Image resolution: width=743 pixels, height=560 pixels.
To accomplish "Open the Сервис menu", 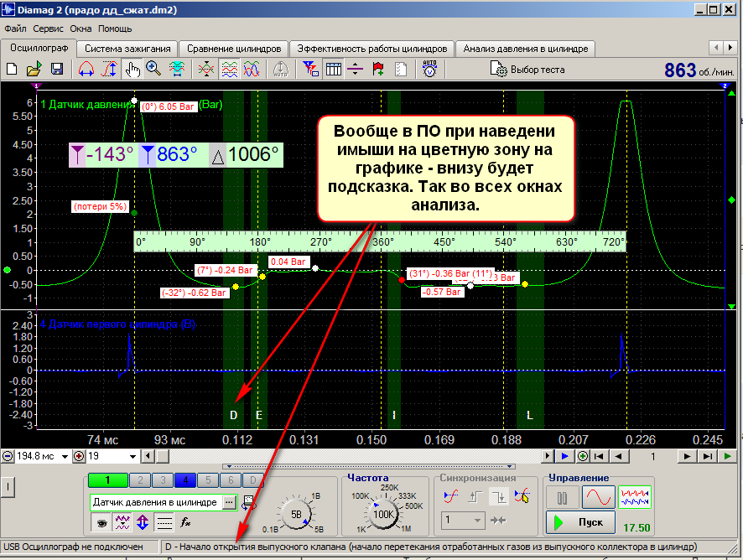I will [48, 29].
